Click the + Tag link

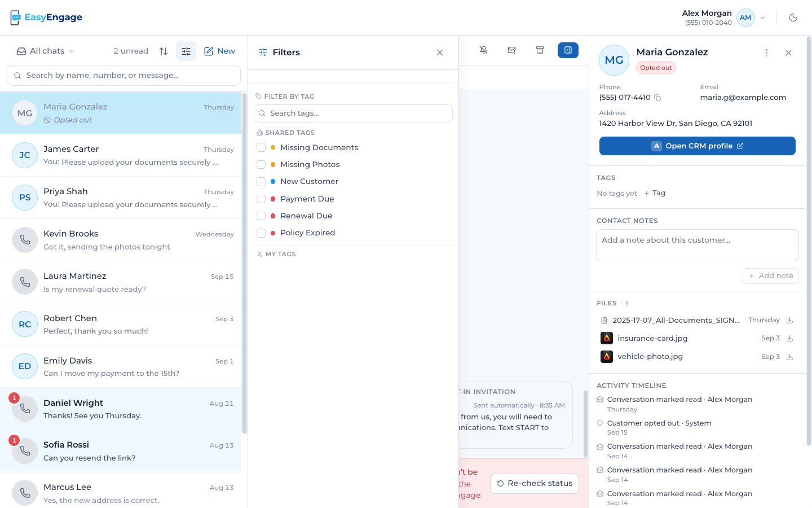[x=655, y=193]
